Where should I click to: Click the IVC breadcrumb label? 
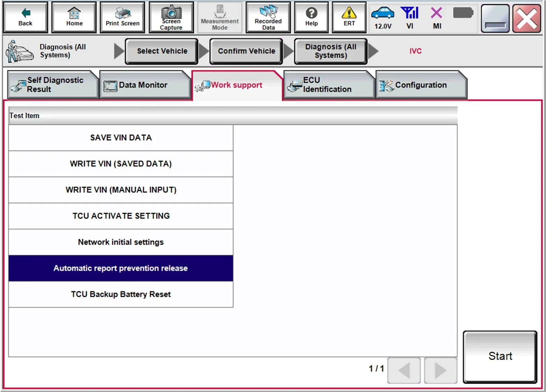point(415,51)
